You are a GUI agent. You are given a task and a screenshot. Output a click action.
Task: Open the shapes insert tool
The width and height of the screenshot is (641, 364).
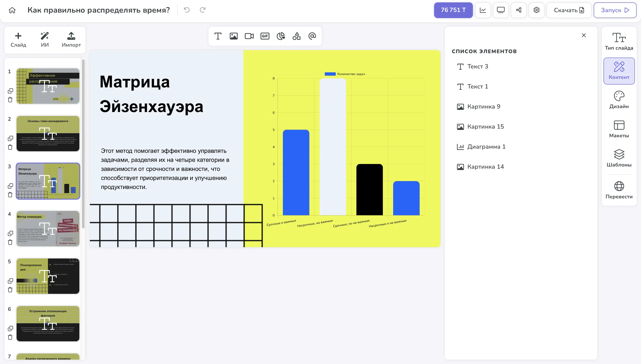point(297,36)
